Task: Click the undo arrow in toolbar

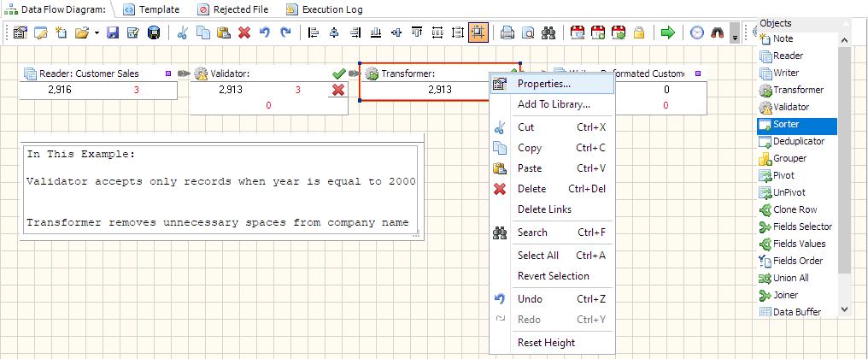Action: click(x=265, y=32)
